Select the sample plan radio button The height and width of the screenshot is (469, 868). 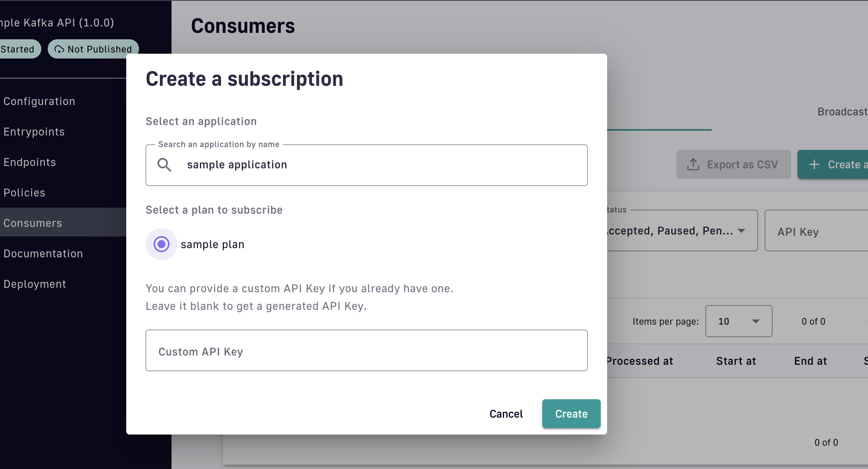(x=161, y=244)
